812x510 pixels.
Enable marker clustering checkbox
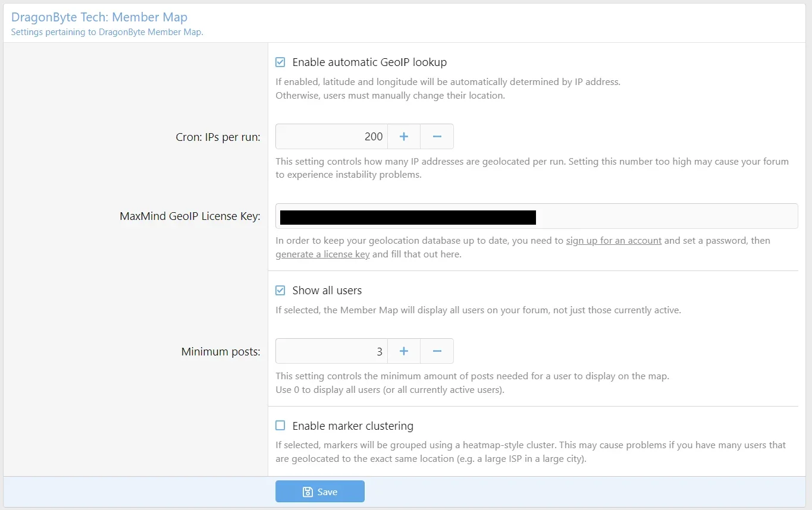[x=280, y=426]
